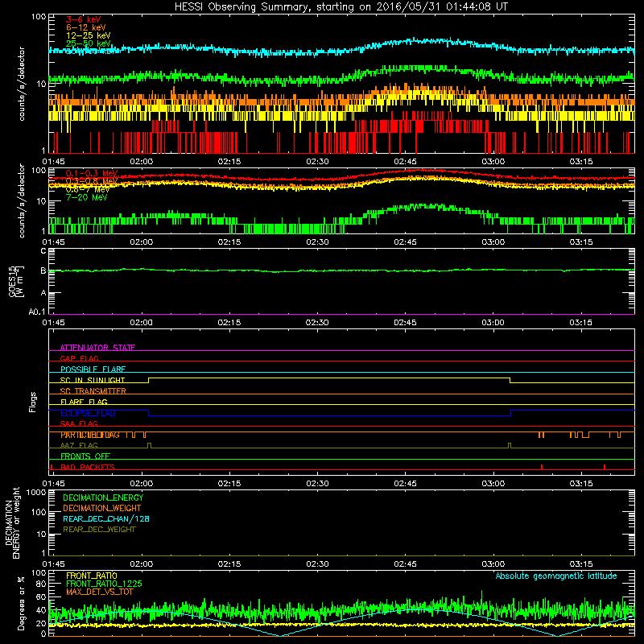Select the 3-6 keV legend label
The image size is (644, 644).
[x=84, y=19]
